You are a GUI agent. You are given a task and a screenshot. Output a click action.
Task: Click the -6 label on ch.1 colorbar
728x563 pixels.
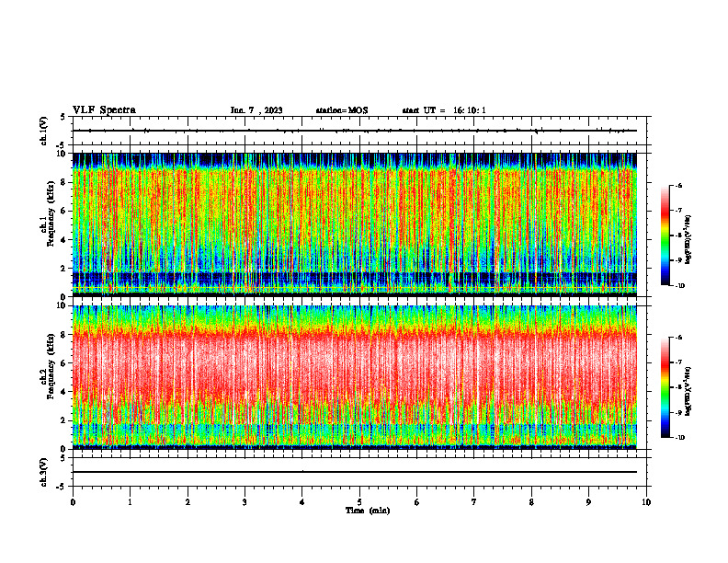(678, 186)
